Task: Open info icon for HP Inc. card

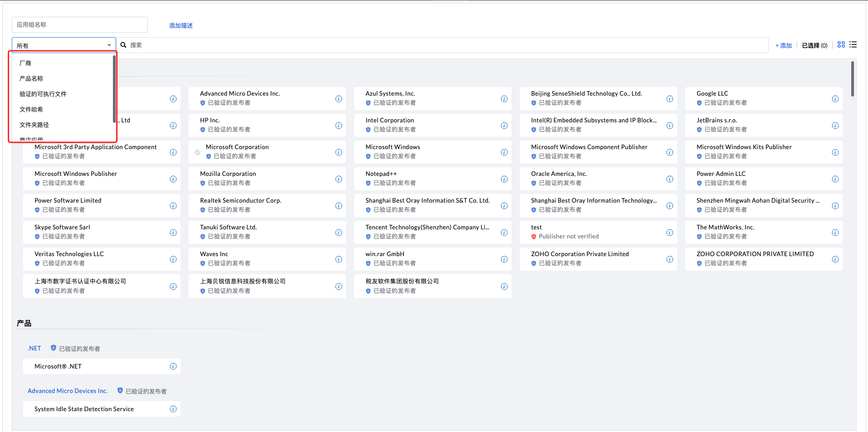Action: [339, 126]
